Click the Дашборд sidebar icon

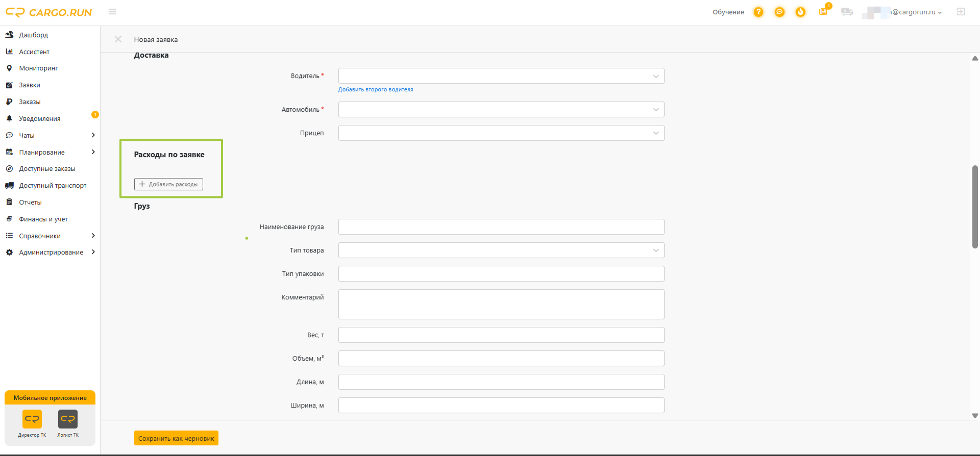[9, 35]
